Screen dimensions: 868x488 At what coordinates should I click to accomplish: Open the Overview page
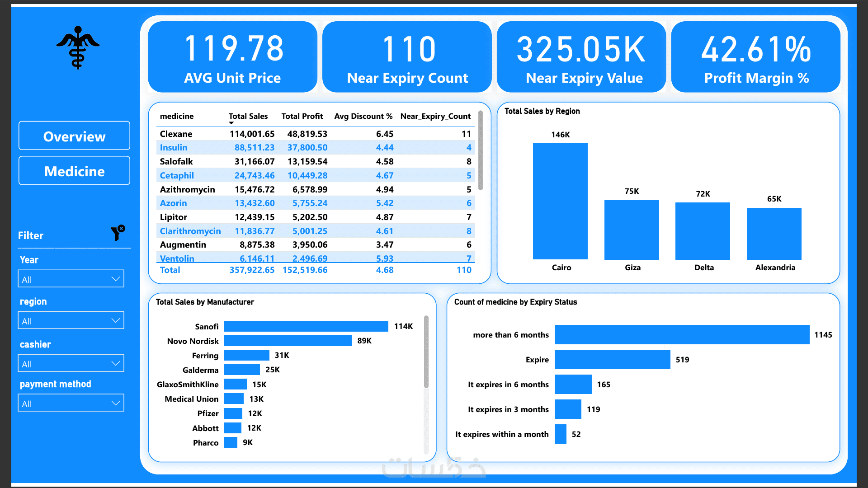(x=74, y=136)
